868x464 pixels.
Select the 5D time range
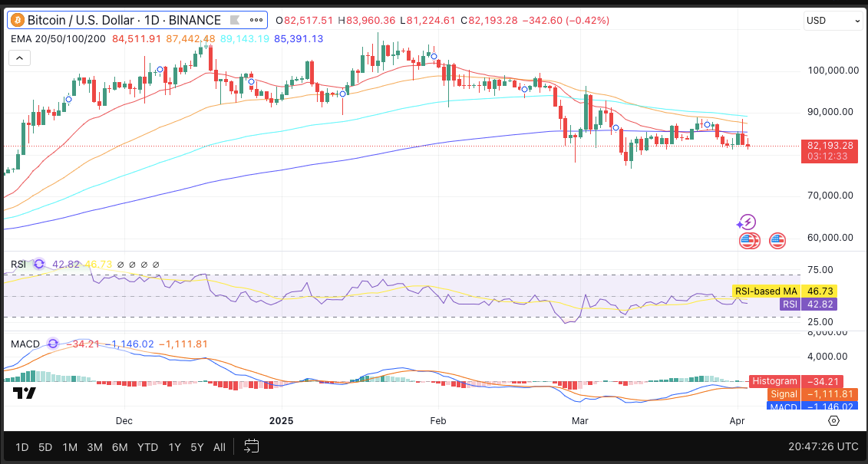45,447
